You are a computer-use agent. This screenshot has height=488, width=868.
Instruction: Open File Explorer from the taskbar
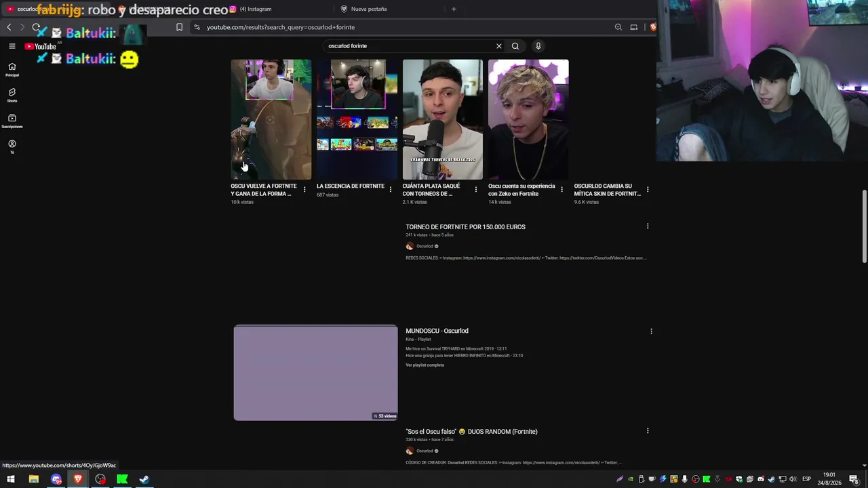(33, 479)
